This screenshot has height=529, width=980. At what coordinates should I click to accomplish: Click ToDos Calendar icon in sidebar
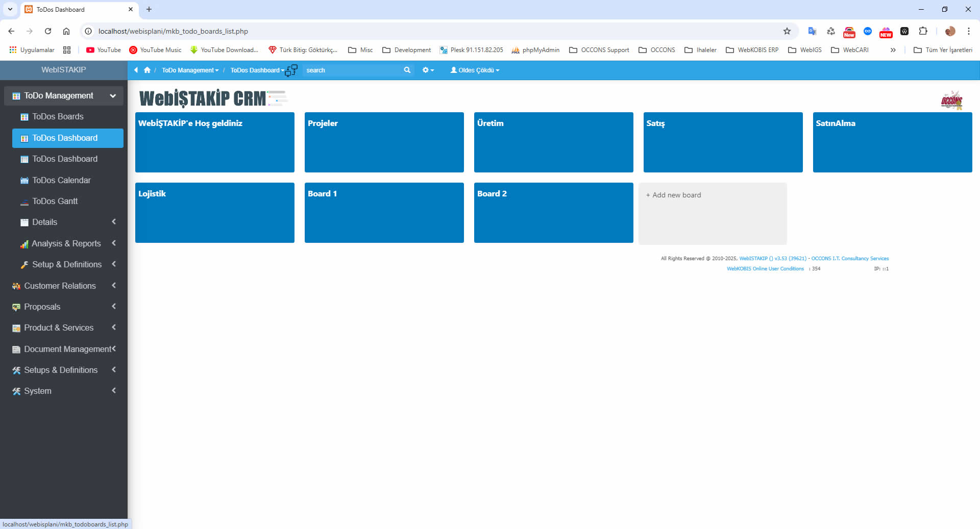point(24,181)
